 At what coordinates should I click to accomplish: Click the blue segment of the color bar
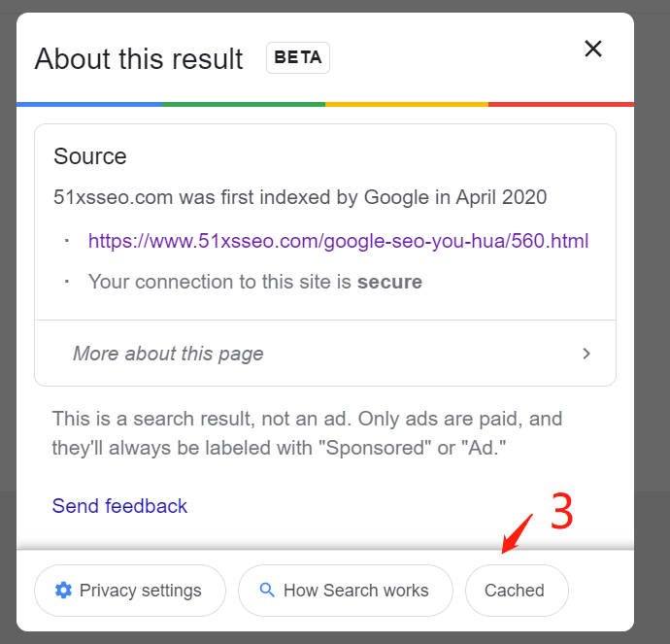[x=89, y=104]
